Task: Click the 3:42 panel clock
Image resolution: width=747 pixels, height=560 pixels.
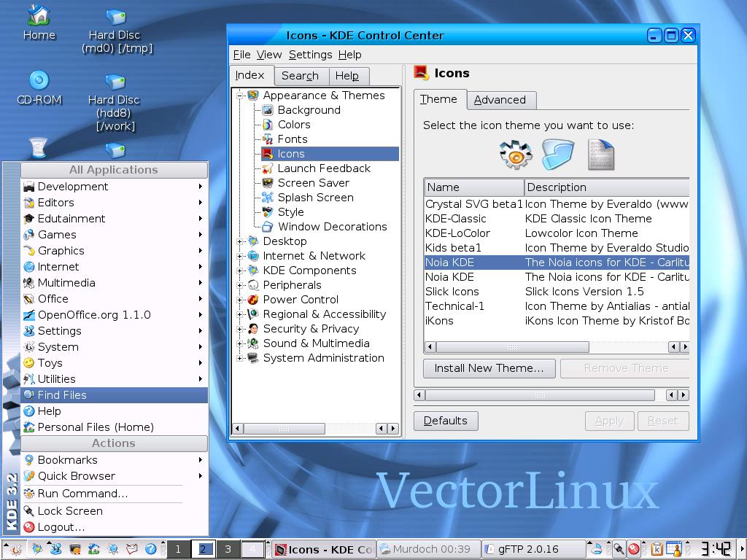Action: pyautogui.click(x=716, y=549)
